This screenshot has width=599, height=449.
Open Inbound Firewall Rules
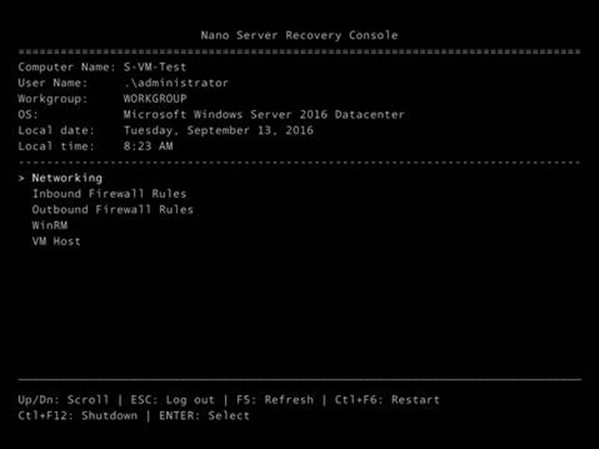point(109,194)
